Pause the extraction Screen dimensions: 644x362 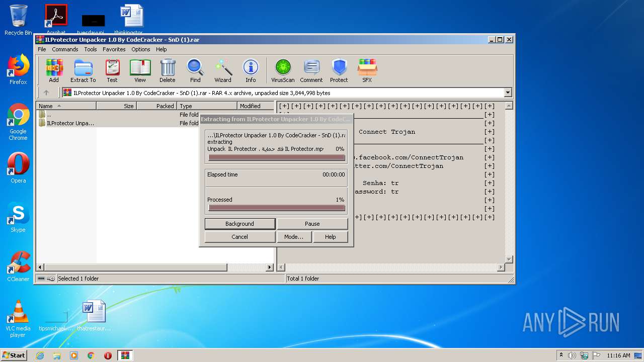pyautogui.click(x=312, y=224)
